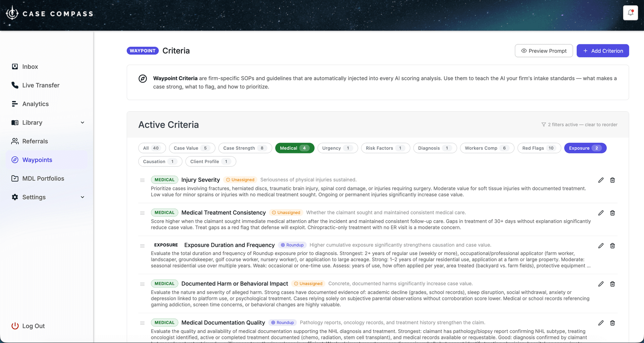Select the Waypoints compass icon in sidebar

coord(15,160)
